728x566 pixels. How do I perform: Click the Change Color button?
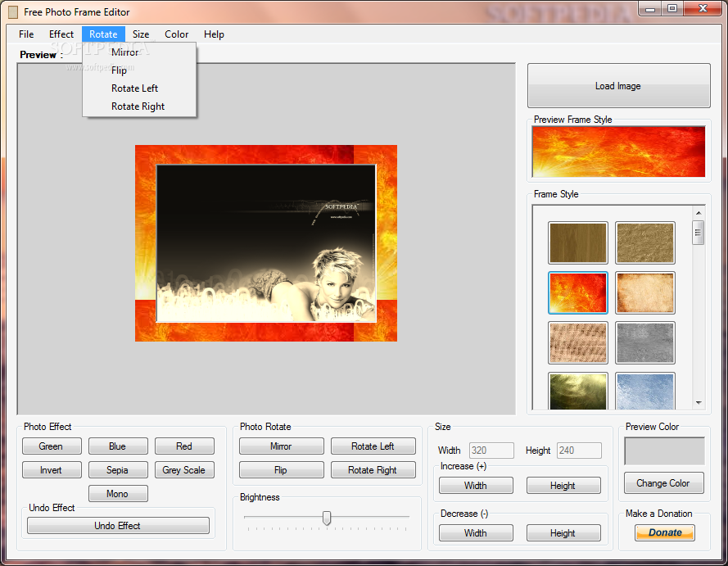pos(664,483)
